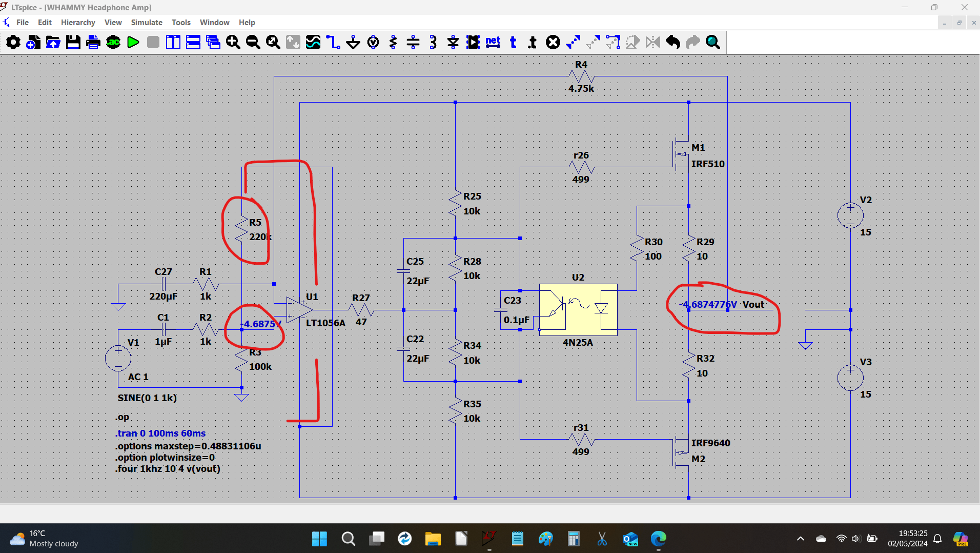Open Microsoft Edge from taskbar
The image size is (980, 553).
(x=658, y=539)
